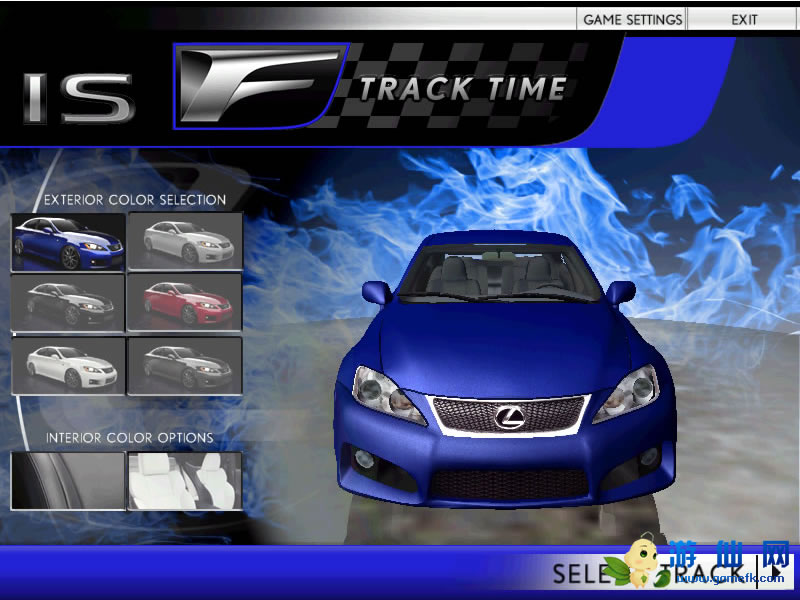
Task: Select the white exterior color car
Action: (x=68, y=365)
